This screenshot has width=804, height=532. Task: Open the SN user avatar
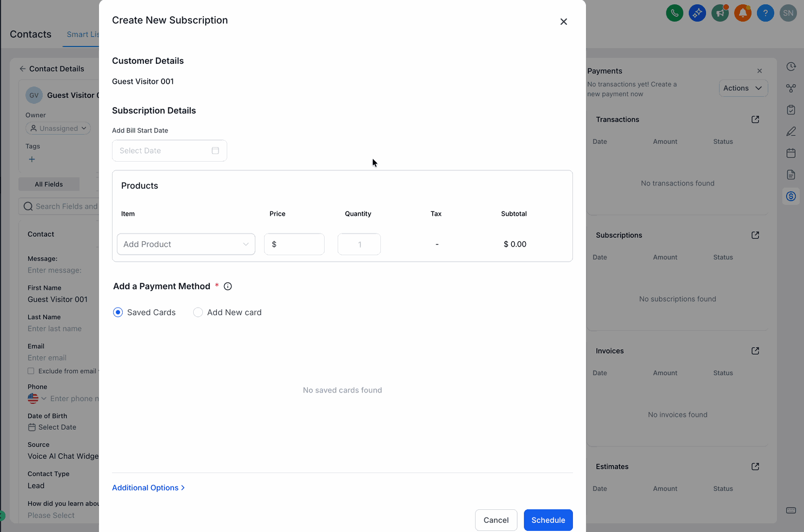(788, 13)
